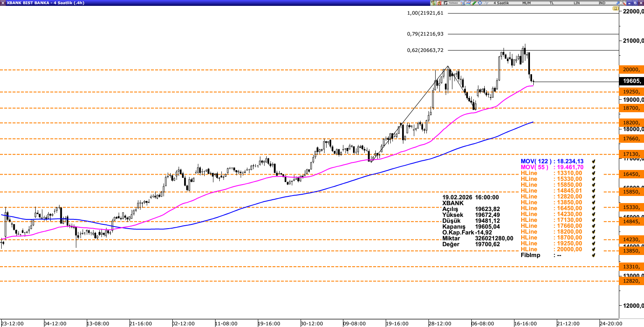Uncheck the HLine 20000,00 visibility checkmark
This screenshot has height=327, width=644.
594,249
